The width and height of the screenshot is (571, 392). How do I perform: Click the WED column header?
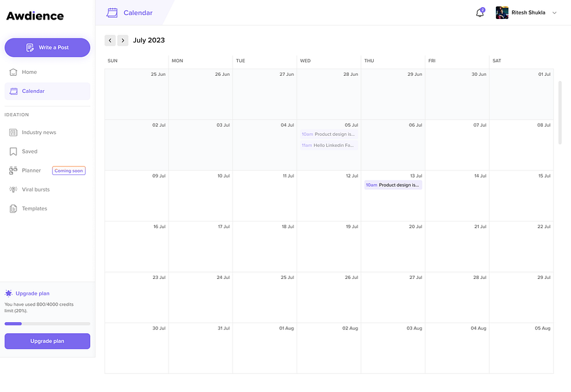(305, 61)
